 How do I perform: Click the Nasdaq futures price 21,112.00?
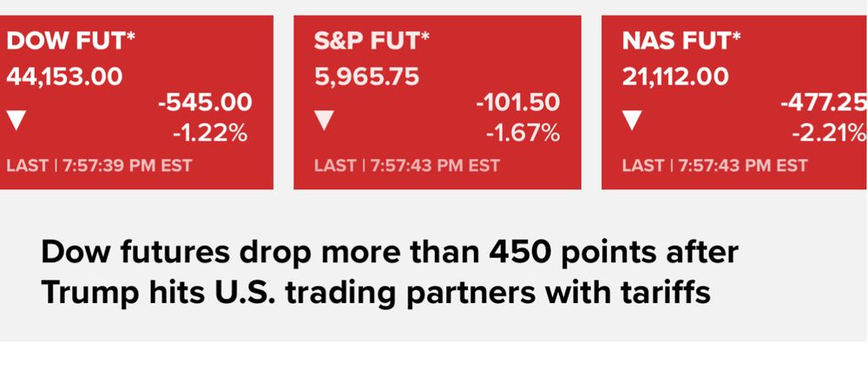[x=675, y=76]
